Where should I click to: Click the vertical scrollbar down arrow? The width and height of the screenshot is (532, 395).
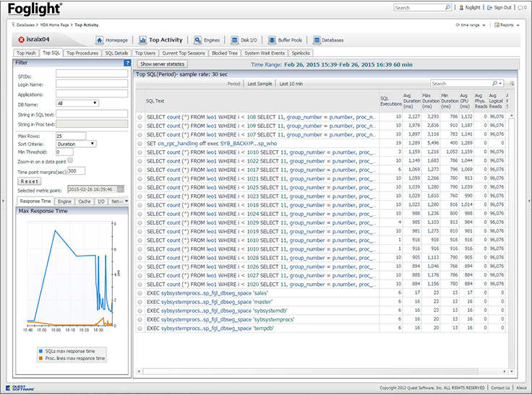click(512, 372)
